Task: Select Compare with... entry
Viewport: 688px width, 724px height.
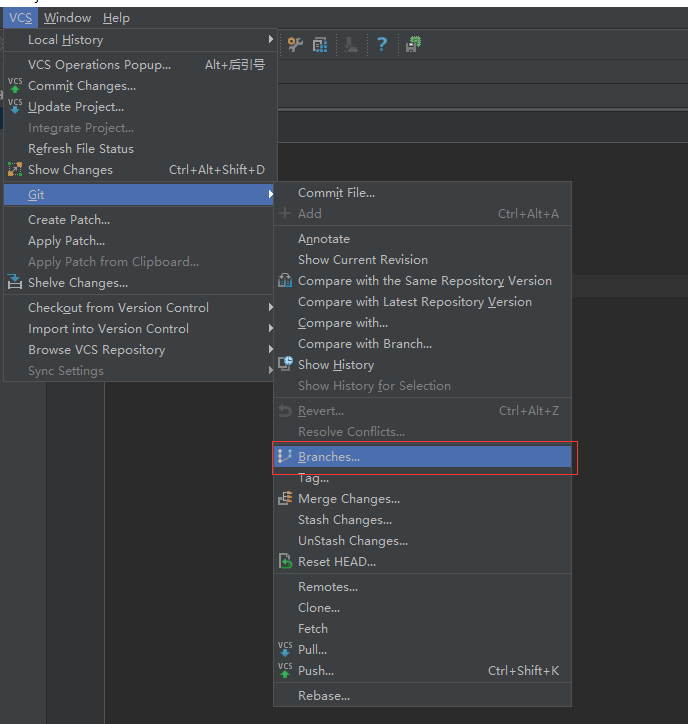Action: pyautogui.click(x=422, y=323)
